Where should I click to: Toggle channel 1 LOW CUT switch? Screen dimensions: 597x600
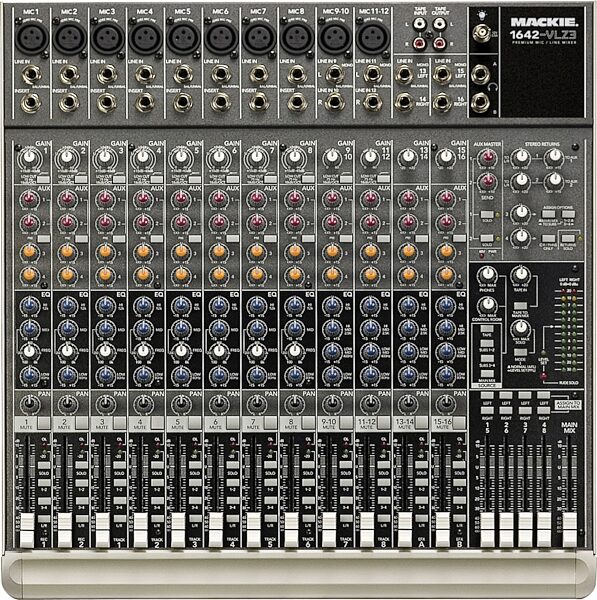pos(43,179)
